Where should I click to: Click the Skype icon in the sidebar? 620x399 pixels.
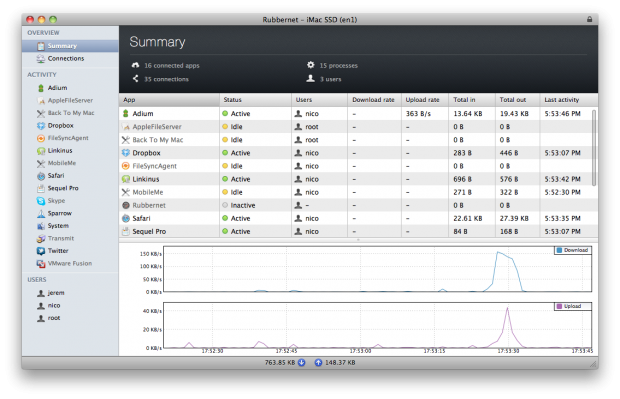point(41,201)
